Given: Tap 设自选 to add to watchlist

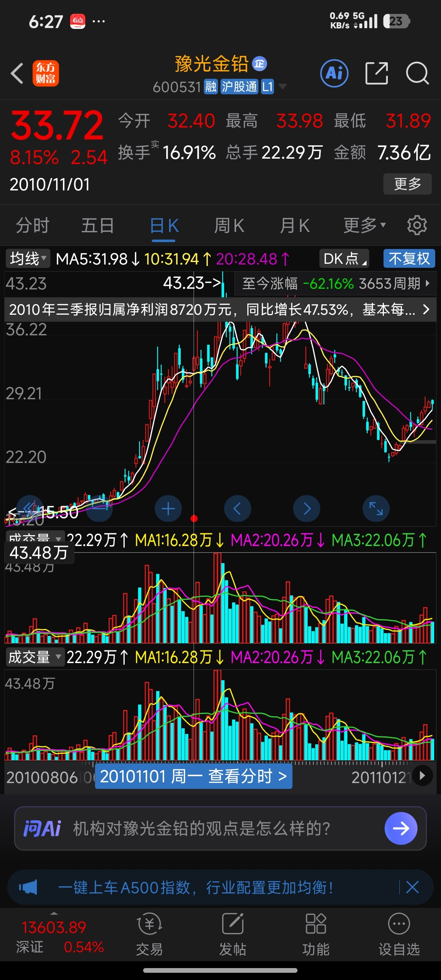Looking at the screenshot, I should [x=399, y=936].
